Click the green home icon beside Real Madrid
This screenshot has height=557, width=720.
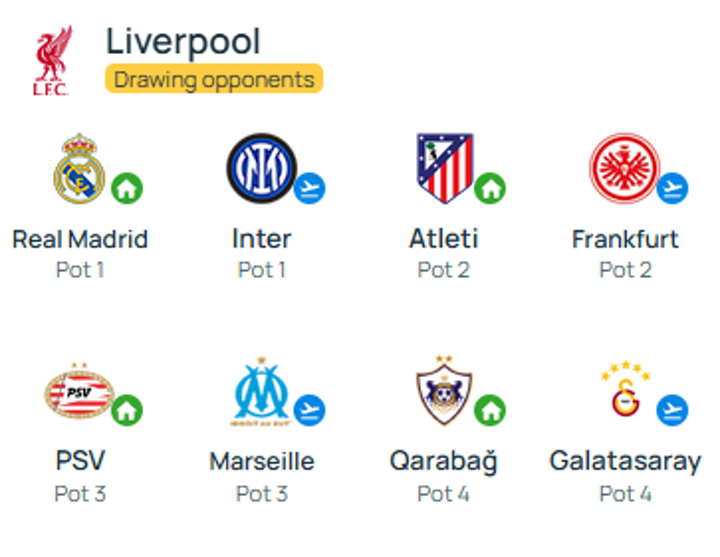click(x=127, y=187)
